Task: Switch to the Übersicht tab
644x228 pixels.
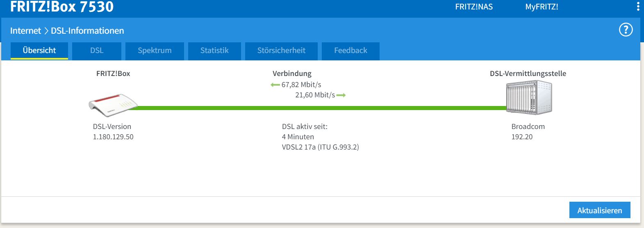Action: (x=39, y=51)
